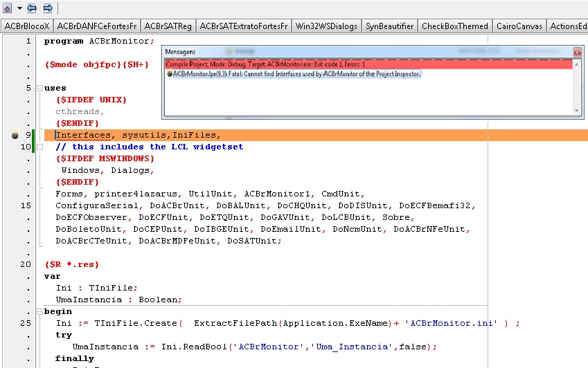
Task: Click the {$IFDEF MSWINDOWS} directive
Action: [x=105, y=158]
